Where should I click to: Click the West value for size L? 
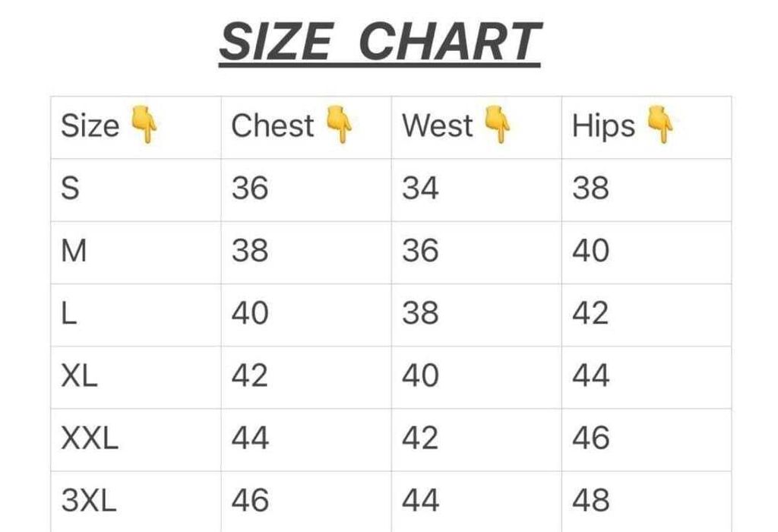click(x=420, y=313)
